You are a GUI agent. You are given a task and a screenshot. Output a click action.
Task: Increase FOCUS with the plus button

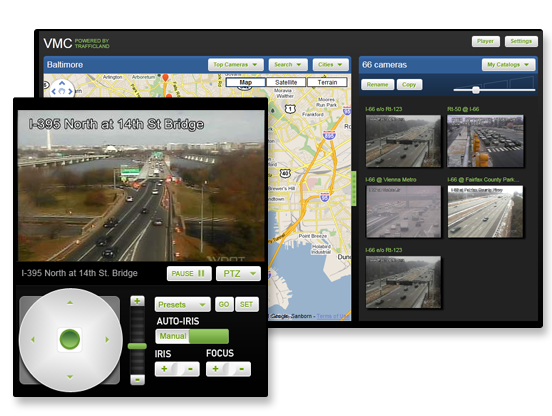coord(215,369)
